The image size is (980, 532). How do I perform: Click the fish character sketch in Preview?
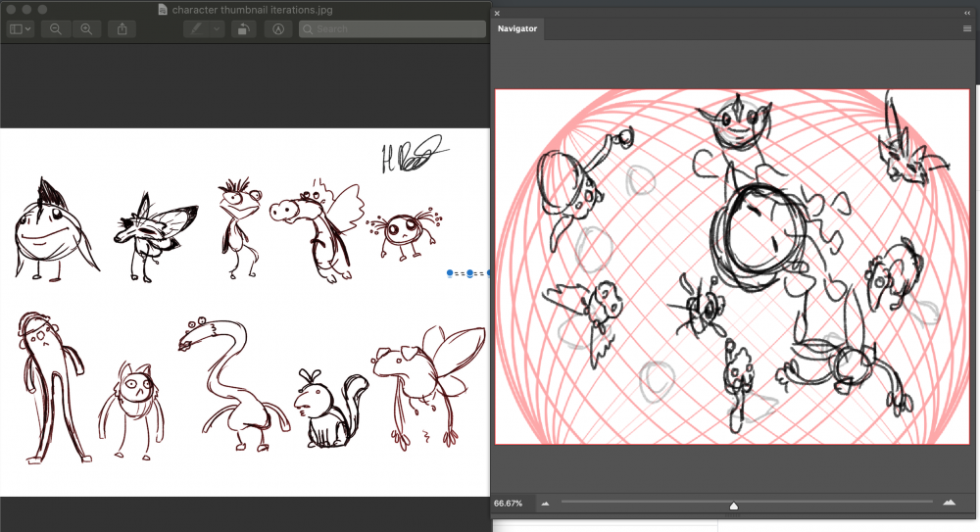tap(55, 229)
